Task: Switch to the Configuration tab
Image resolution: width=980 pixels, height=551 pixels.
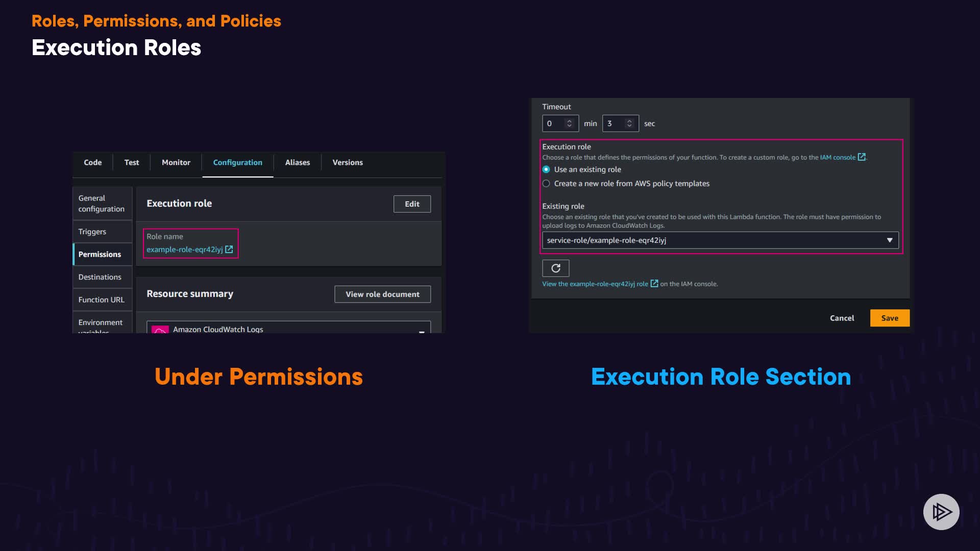Action: (x=237, y=162)
